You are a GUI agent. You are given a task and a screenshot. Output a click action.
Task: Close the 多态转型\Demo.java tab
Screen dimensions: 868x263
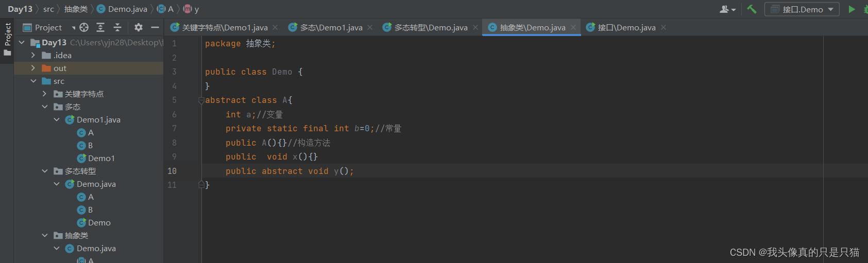pyautogui.click(x=475, y=27)
